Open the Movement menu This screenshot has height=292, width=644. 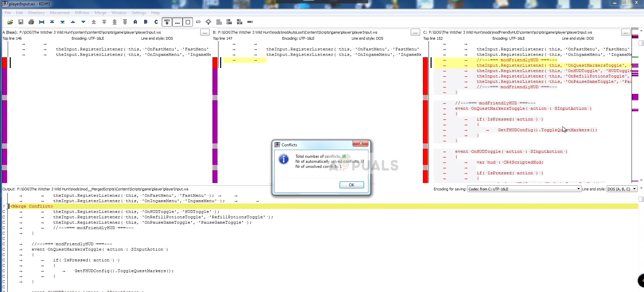point(60,13)
